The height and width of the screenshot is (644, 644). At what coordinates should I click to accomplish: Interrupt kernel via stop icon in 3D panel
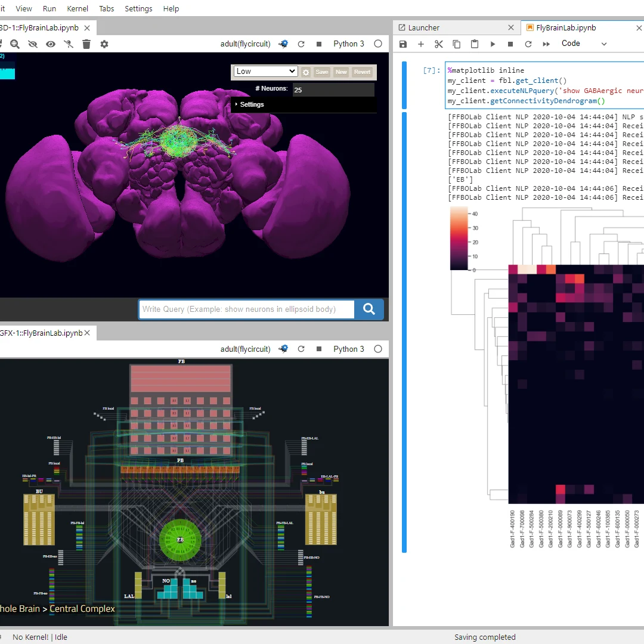tap(319, 44)
